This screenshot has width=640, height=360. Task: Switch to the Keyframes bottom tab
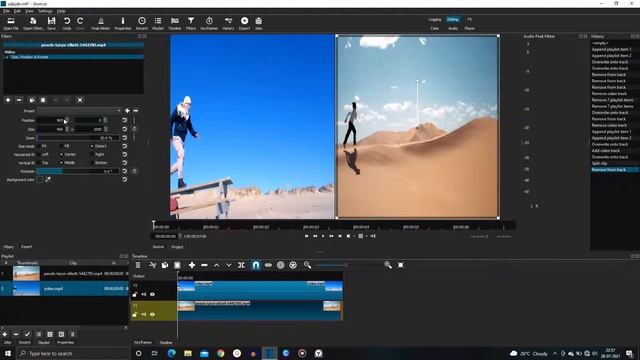click(x=143, y=342)
